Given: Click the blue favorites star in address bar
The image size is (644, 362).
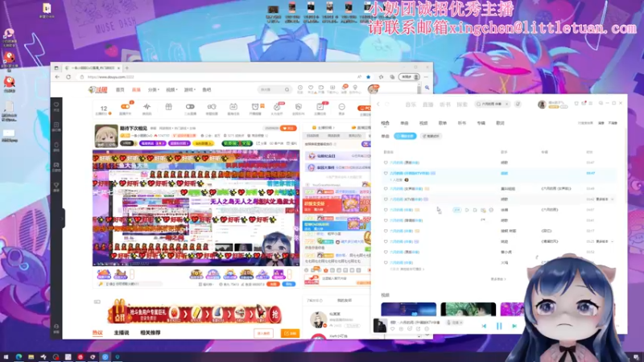Looking at the screenshot, I should [369, 76].
